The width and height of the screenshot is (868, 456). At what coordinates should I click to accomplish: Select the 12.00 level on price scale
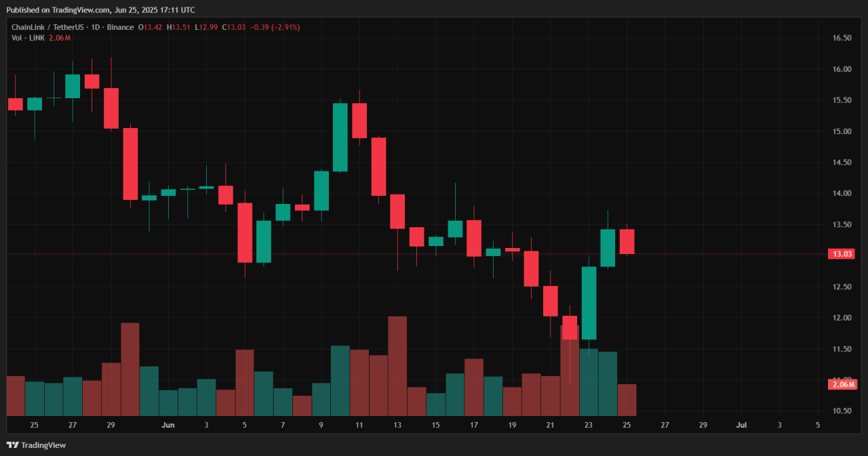coord(842,318)
